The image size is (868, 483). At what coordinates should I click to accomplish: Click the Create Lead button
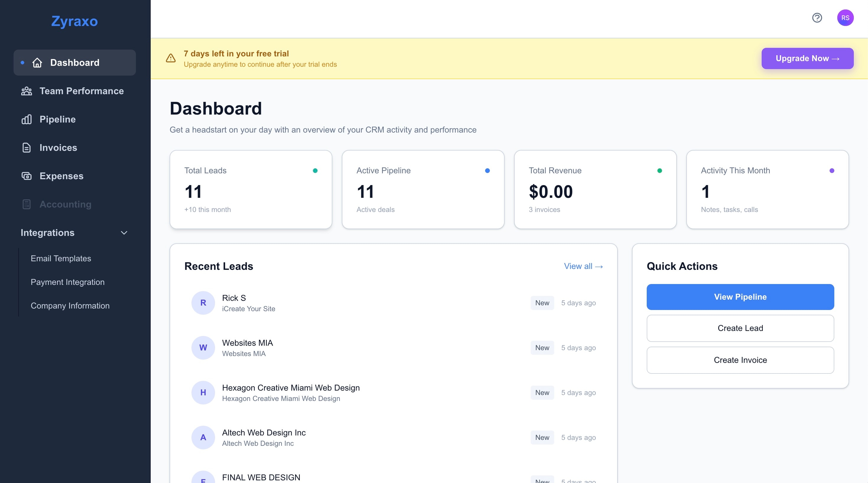point(740,328)
